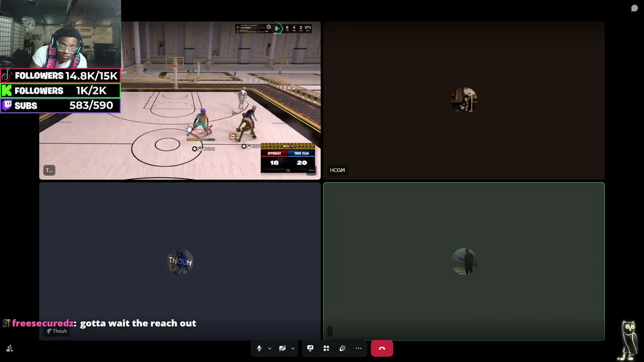This screenshot has height=362, width=644.
Task: Click the HCGM name label
Action: click(338, 170)
